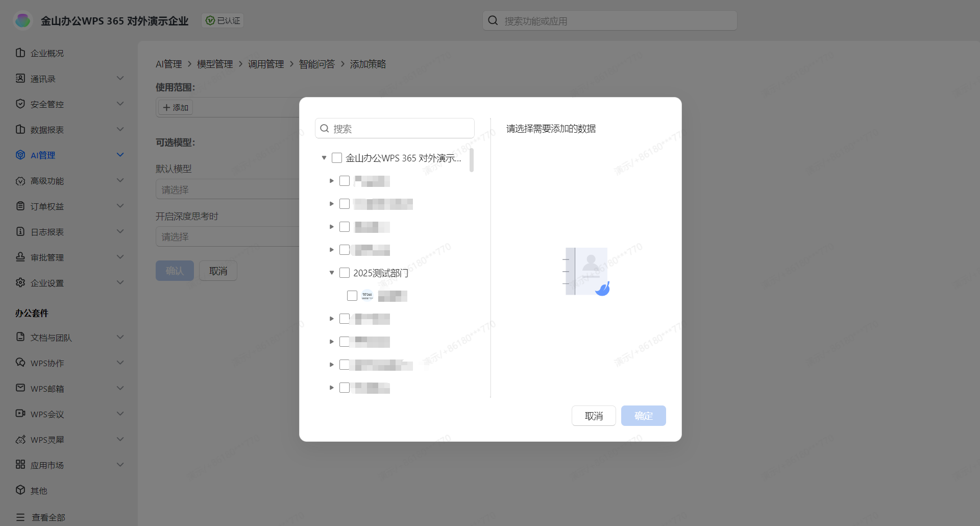Click the WPS邮箱 envelope icon
This screenshot has height=526, width=980.
tap(20, 388)
